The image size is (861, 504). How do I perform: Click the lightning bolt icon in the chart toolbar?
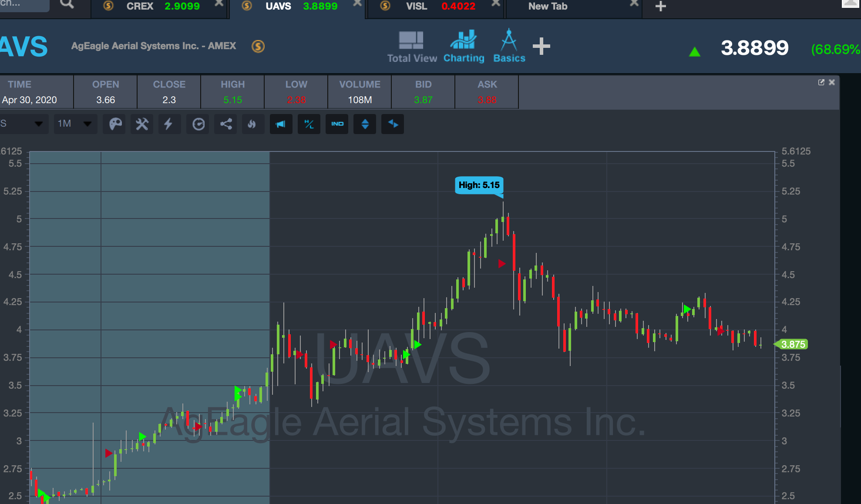pos(168,124)
